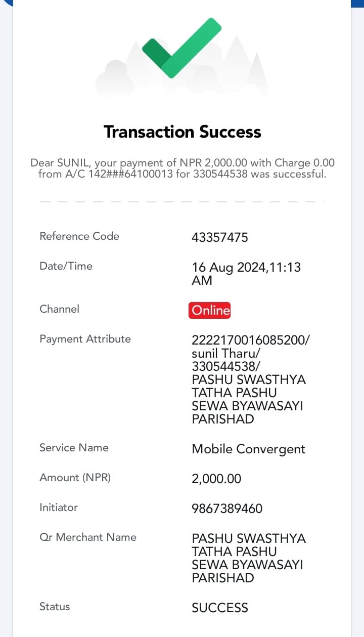This screenshot has width=364, height=637.
Task: Tap the SUCCESS status value
Action: (220, 608)
